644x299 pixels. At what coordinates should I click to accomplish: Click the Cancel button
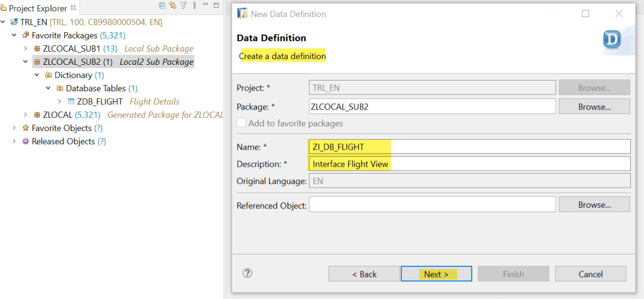590,274
